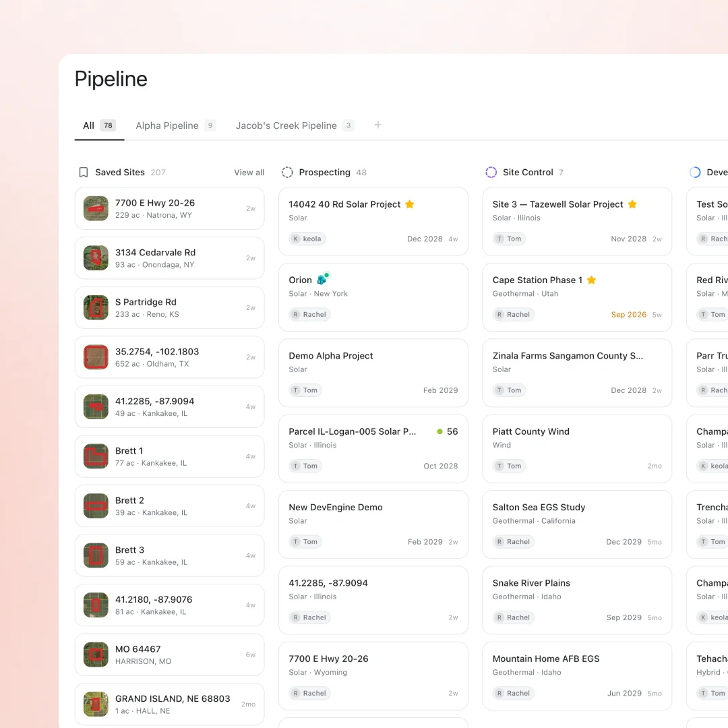The image size is (728, 728).
Task: Click the star on Site 3 Tazewell Solar Project
Action: [632, 204]
